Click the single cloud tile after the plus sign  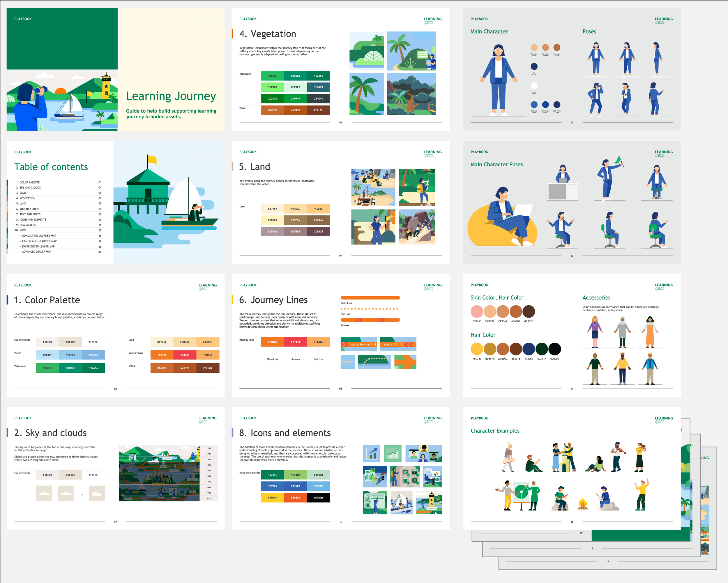click(x=97, y=494)
